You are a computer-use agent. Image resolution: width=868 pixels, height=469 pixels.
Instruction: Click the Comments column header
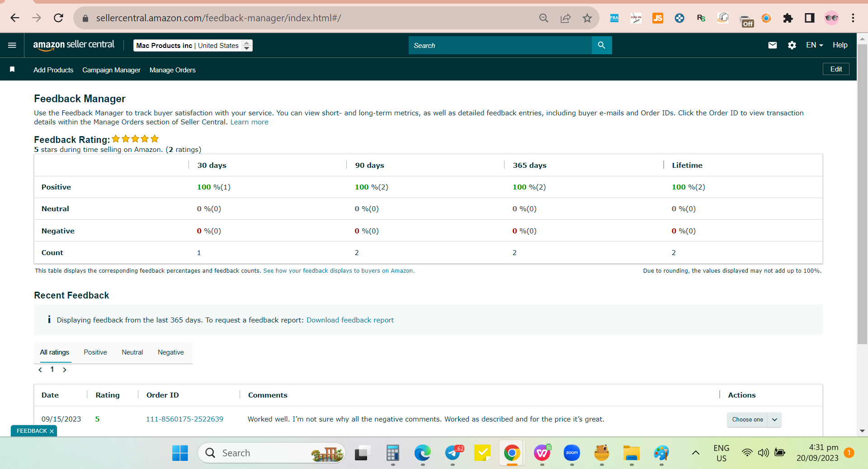coord(268,395)
